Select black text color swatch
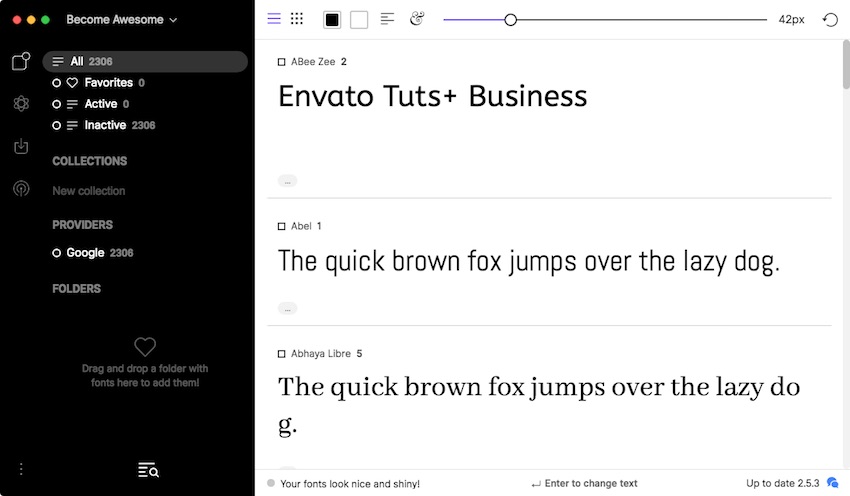The image size is (850, 496). (332, 20)
